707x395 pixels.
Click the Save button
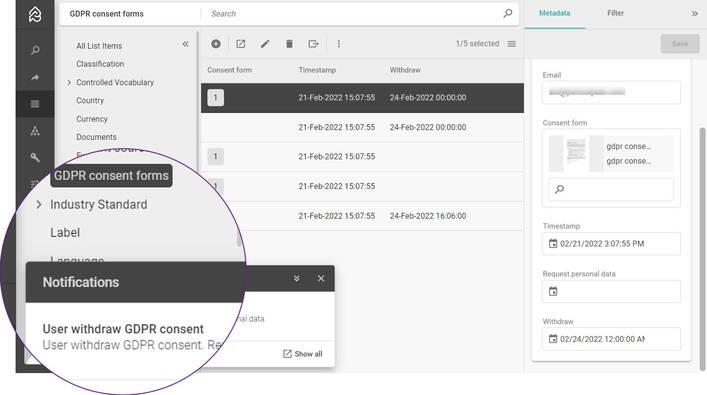680,44
